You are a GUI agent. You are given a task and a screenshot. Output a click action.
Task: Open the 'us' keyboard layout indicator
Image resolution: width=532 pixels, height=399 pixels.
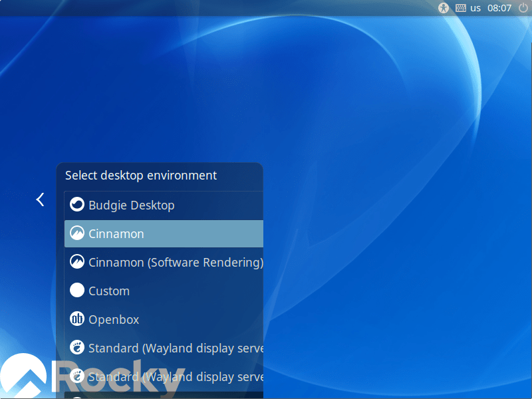click(468, 8)
